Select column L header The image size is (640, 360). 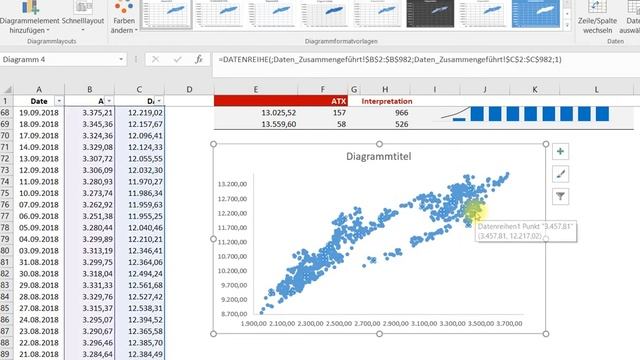(x=596, y=89)
